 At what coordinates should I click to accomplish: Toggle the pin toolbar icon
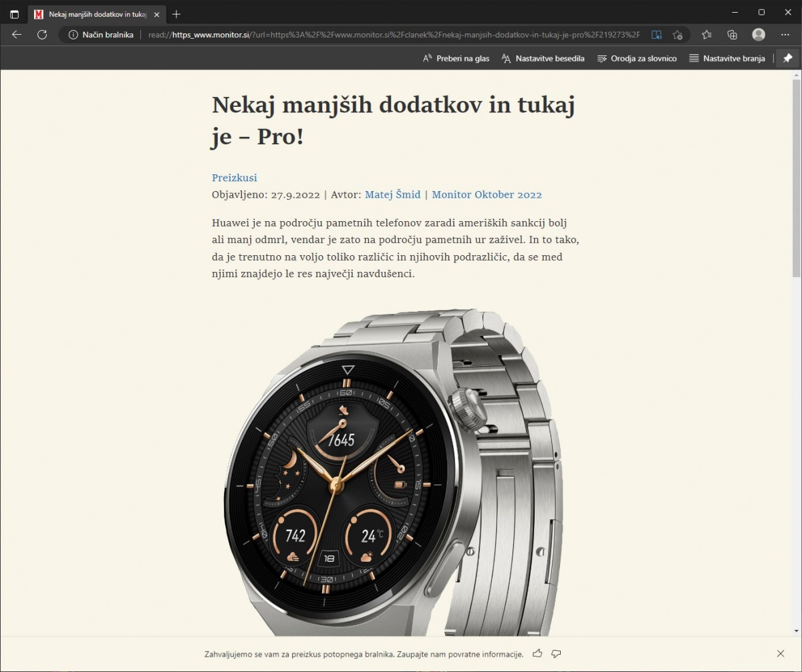(x=788, y=58)
